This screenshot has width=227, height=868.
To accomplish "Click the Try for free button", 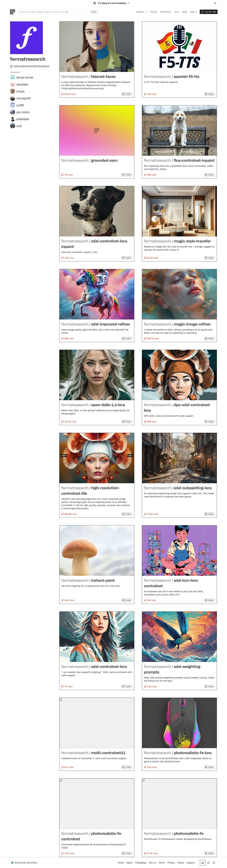I will click(208, 12).
